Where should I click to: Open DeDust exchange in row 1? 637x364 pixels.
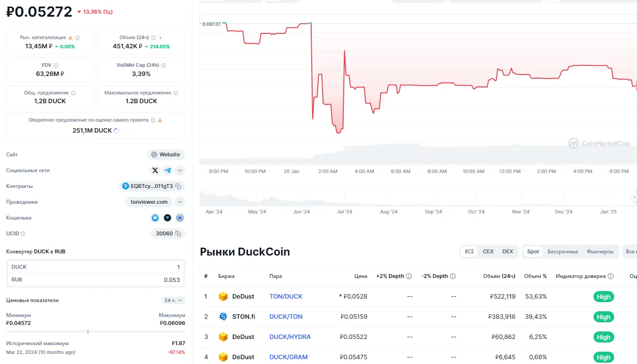pos(243,296)
